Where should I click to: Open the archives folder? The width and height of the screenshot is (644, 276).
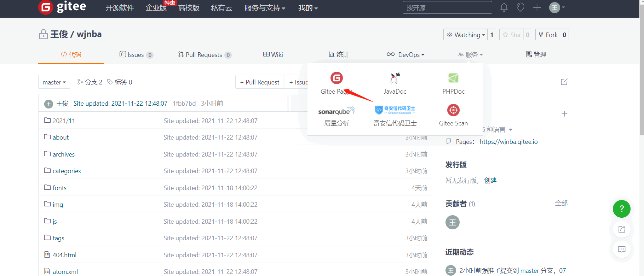tap(63, 154)
